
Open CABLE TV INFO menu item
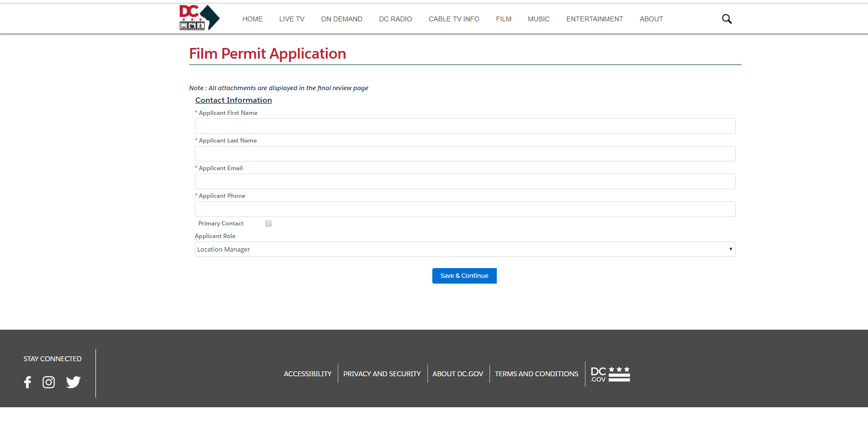(454, 19)
